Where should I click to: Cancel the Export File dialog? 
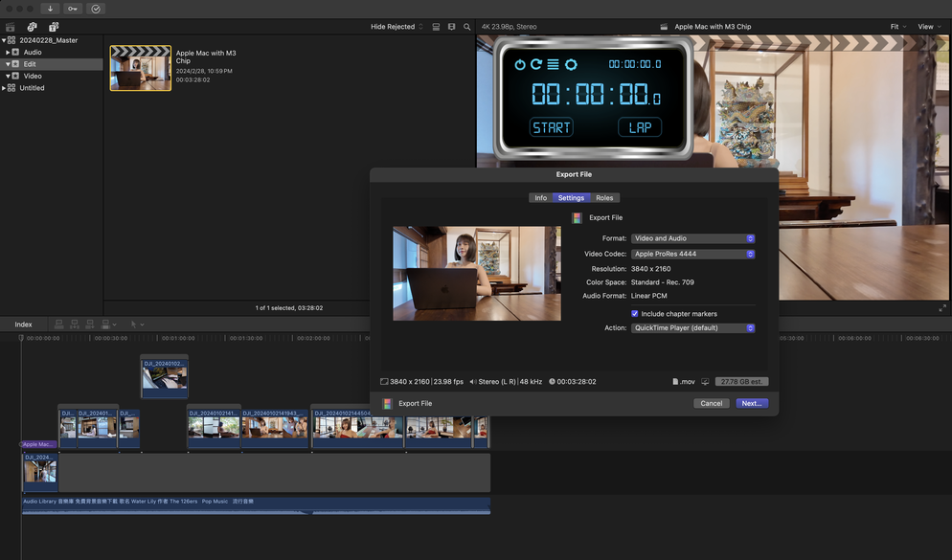712,403
